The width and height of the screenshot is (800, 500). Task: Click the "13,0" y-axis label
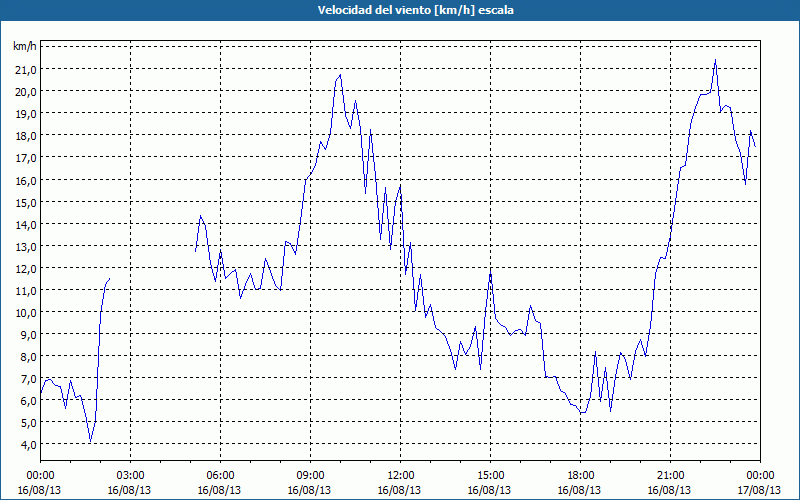[26, 246]
